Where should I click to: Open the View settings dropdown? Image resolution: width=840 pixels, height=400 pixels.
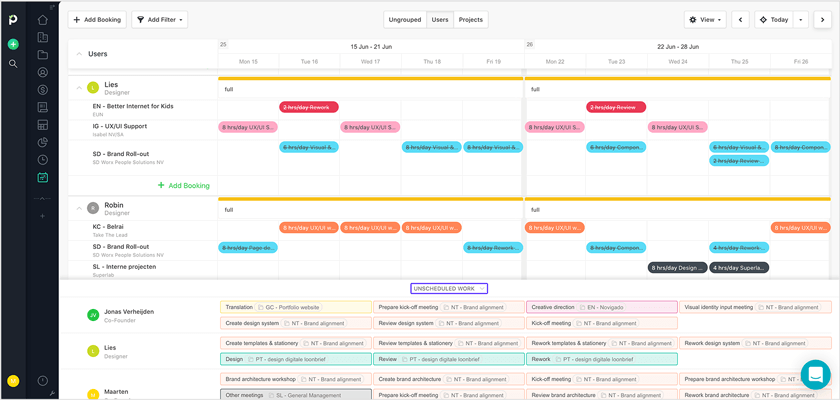[x=705, y=20]
